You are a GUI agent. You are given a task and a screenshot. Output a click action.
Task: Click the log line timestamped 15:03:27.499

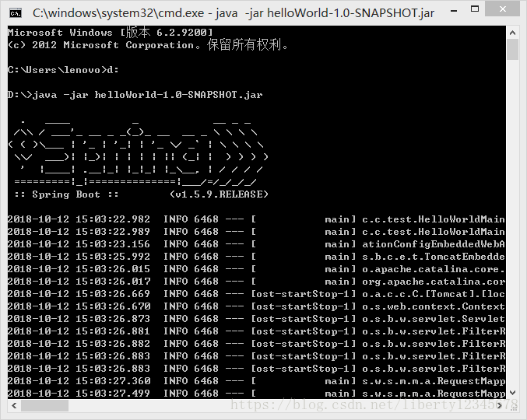click(x=256, y=393)
